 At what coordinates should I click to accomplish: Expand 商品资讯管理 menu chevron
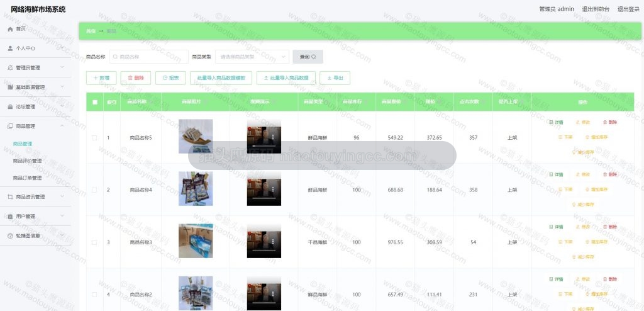[62, 196]
